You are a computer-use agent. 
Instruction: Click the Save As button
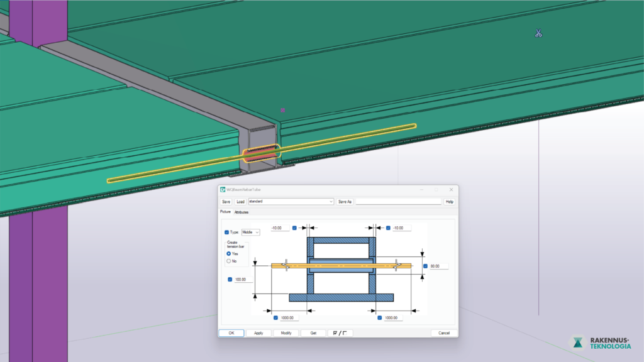tap(345, 202)
